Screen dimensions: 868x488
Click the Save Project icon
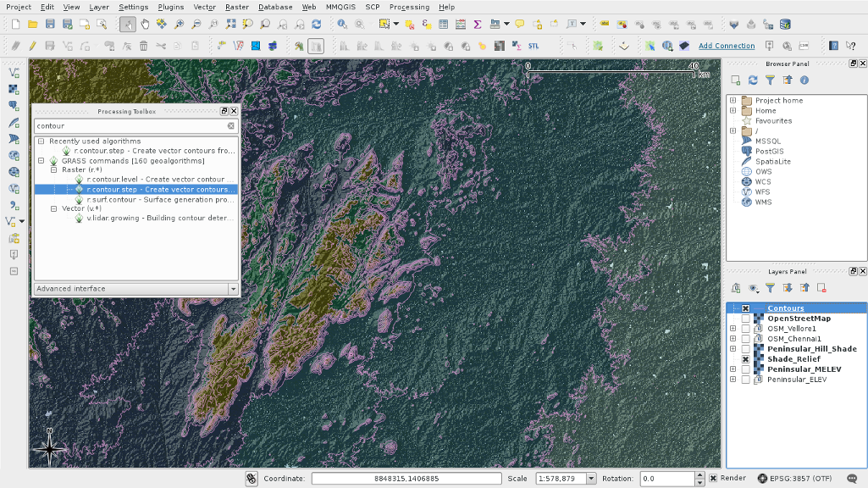point(50,25)
